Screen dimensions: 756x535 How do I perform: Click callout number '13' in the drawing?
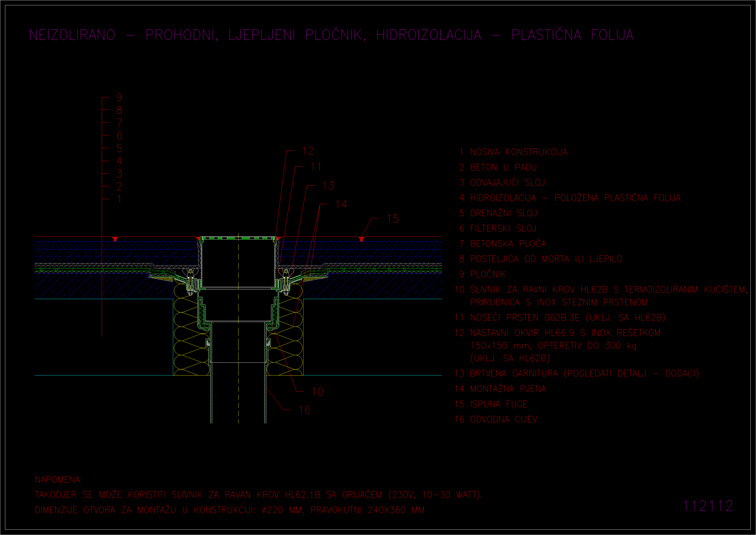point(328,186)
